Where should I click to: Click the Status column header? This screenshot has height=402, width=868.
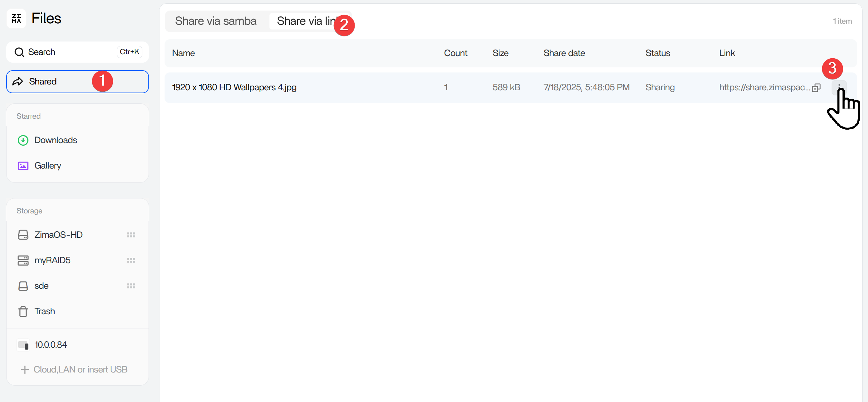[x=658, y=53]
